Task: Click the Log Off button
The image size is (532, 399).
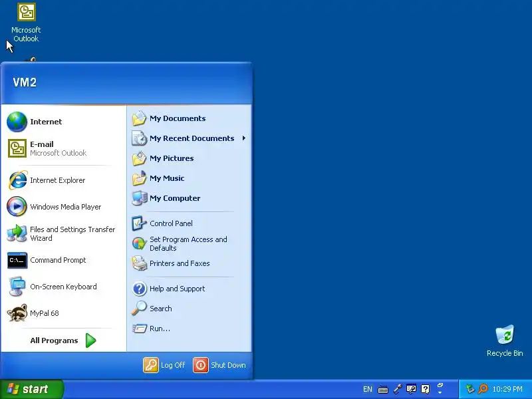Action: pos(164,365)
